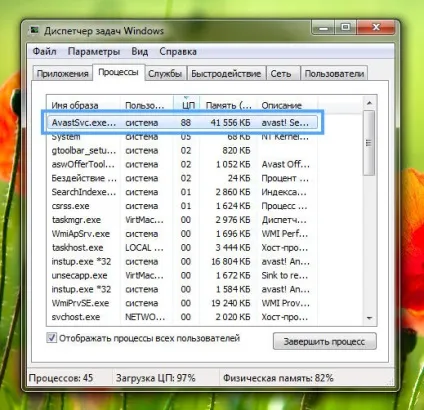Close the Диспетчер задач window

point(377,27)
